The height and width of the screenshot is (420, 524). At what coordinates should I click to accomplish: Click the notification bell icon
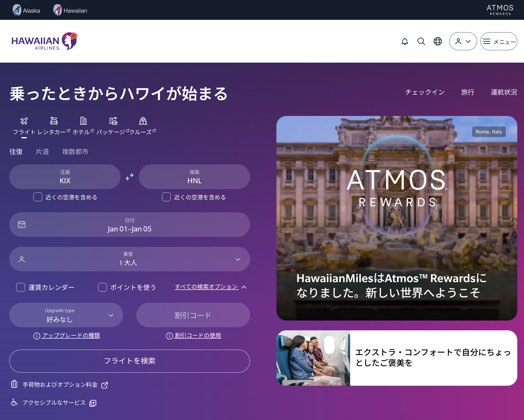(405, 41)
